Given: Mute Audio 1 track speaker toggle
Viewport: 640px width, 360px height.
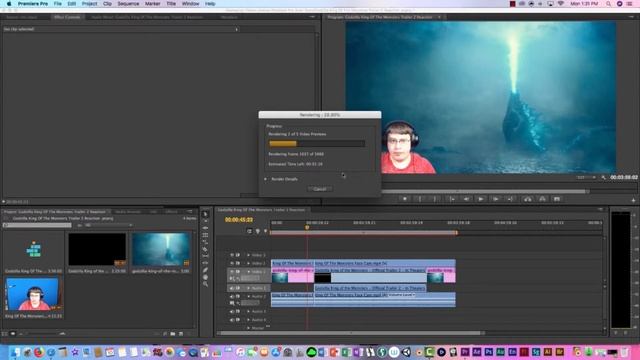Looking at the screenshot, I should (x=232, y=288).
